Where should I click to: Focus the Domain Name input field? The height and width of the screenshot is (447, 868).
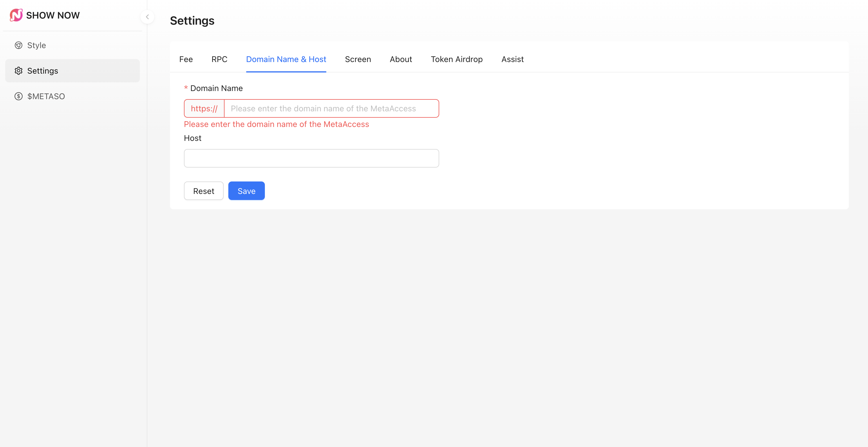(x=331, y=108)
